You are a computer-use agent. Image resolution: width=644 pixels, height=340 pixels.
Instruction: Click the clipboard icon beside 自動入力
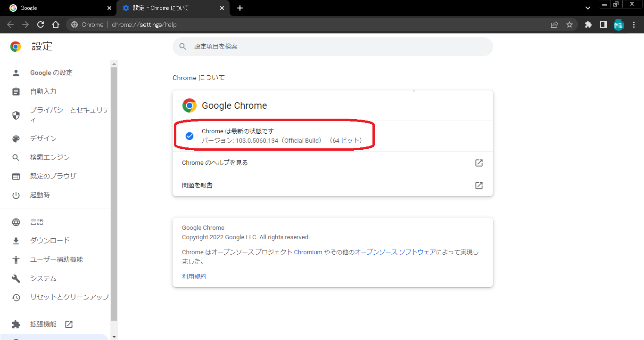(16, 92)
